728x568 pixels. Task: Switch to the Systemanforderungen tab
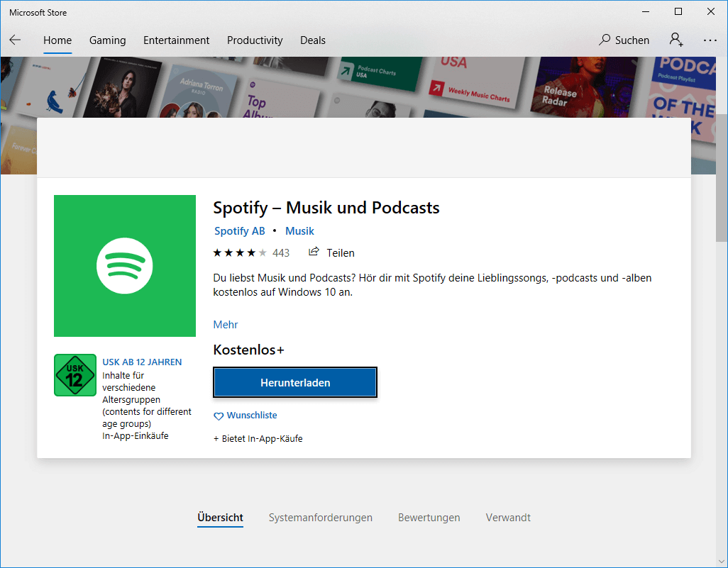320,517
